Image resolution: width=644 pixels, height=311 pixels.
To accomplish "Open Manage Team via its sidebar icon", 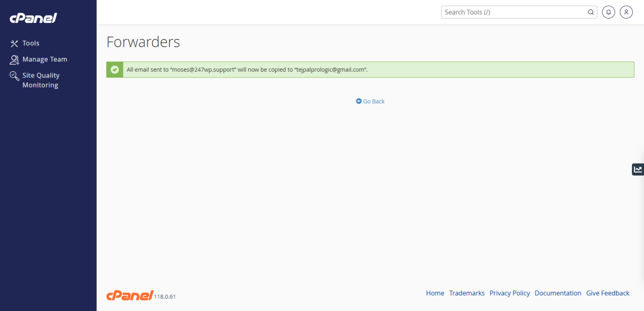I will pos(14,59).
